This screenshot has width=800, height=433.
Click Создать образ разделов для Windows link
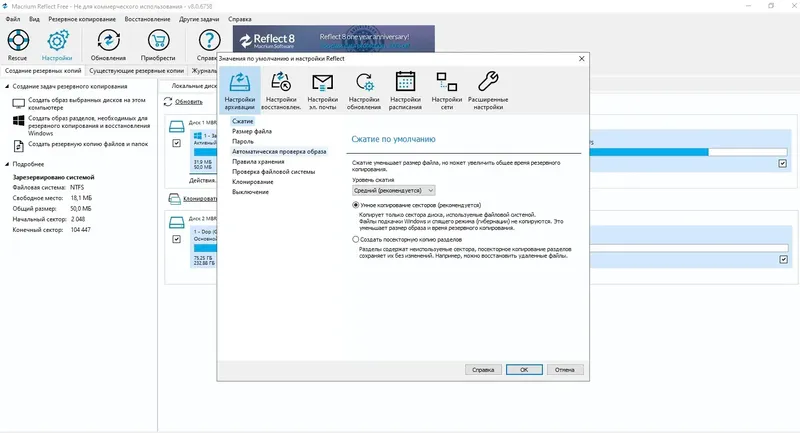(x=89, y=125)
